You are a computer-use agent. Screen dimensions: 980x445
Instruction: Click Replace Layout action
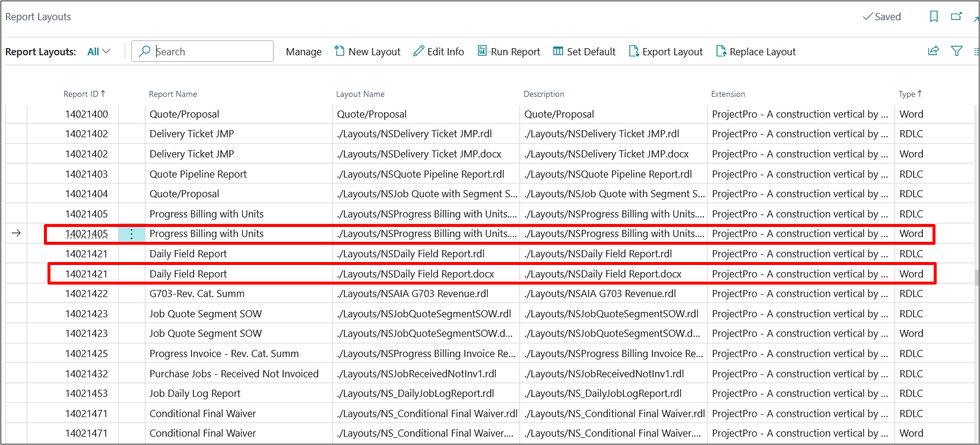click(756, 52)
